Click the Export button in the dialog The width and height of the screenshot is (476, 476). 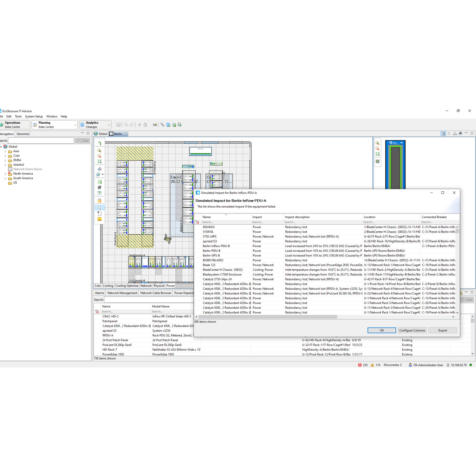[443, 330]
